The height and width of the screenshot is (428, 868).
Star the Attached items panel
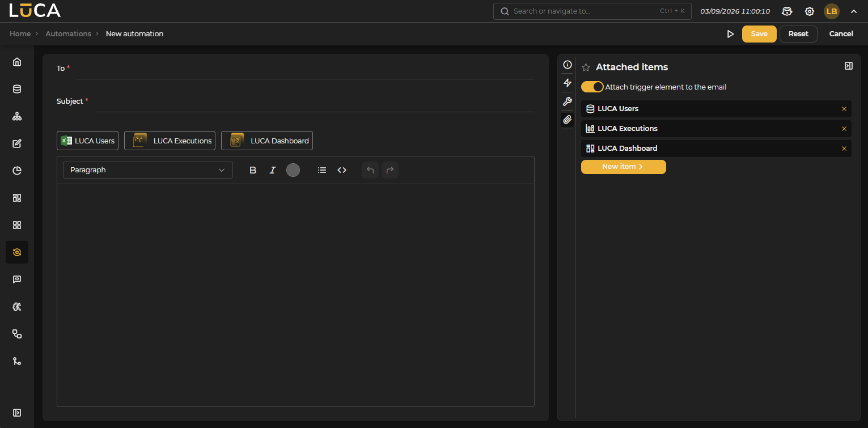tap(586, 67)
